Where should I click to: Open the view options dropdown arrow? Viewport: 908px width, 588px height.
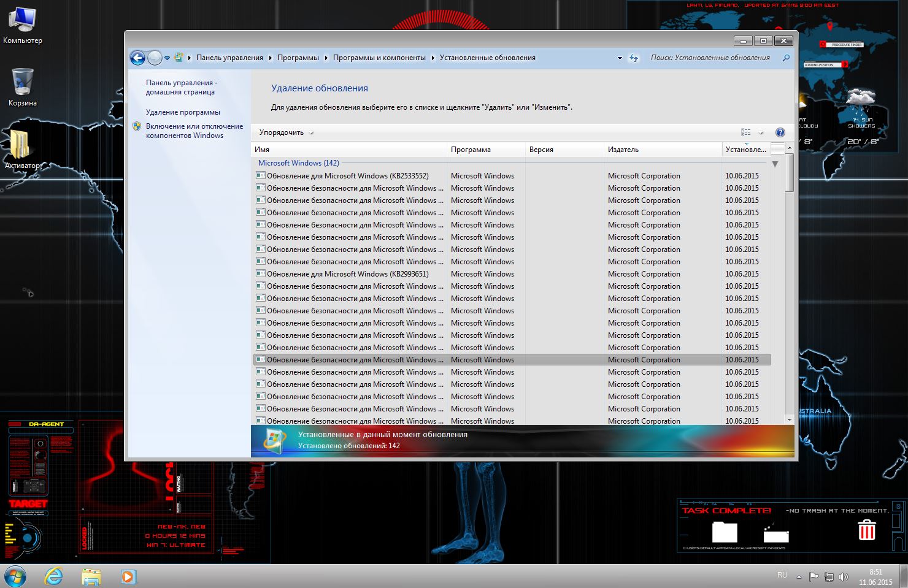pos(761,132)
